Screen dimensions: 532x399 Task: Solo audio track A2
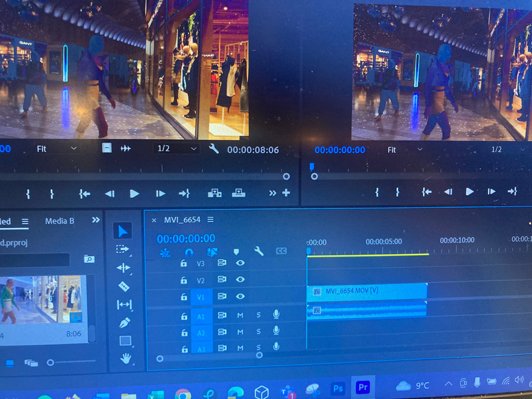click(x=258, y=332)
